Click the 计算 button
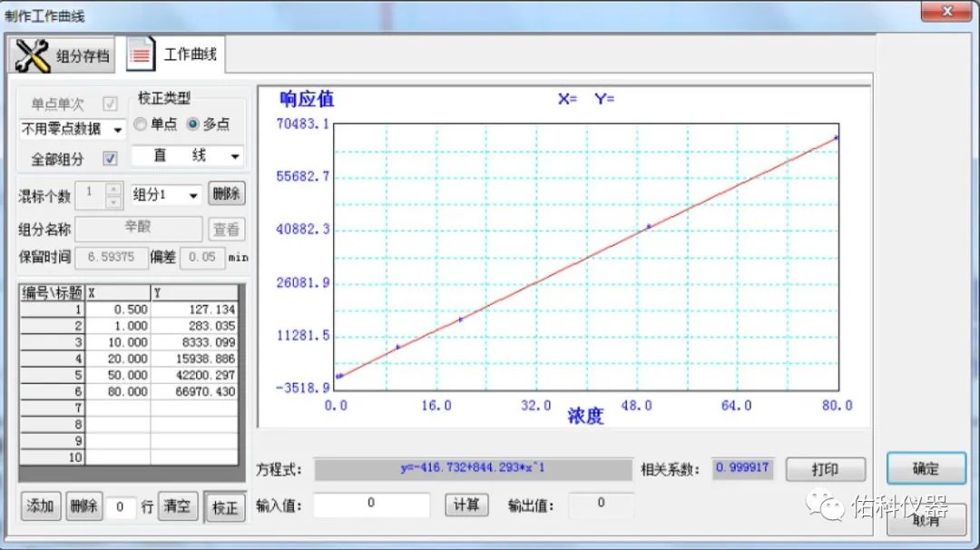980x550 pixels. tap(466, 505)
